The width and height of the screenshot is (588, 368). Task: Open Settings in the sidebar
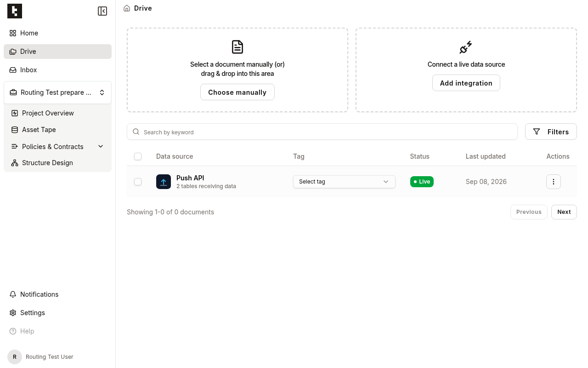[57, 313]
